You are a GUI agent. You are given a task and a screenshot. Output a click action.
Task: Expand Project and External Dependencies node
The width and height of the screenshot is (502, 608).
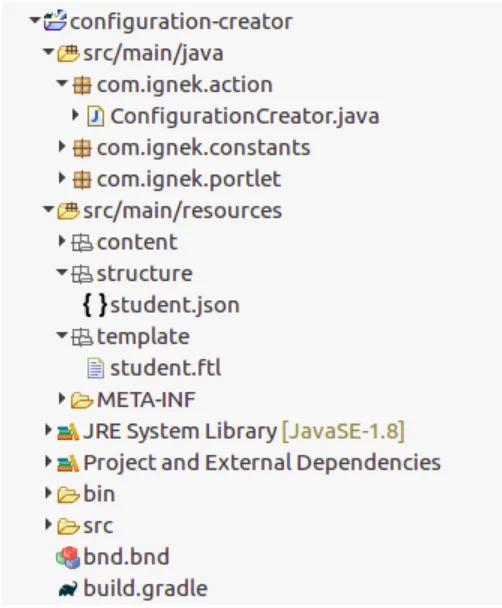(x=48, y=461)
